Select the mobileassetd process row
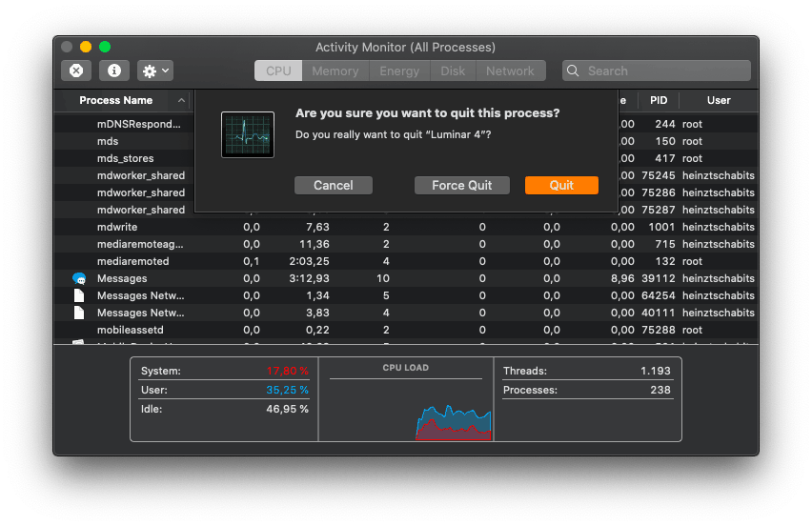 [x=406, y=330]
